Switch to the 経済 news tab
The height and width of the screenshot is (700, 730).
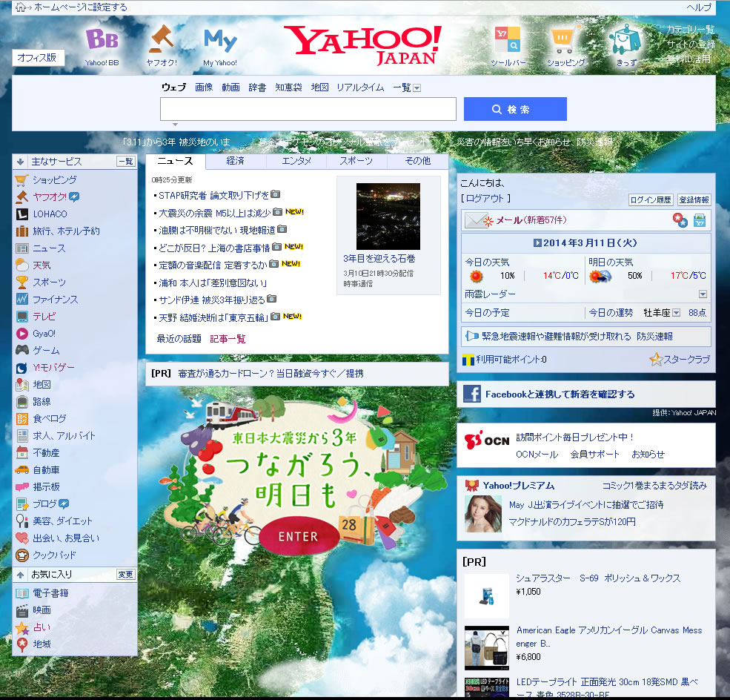(x=235, y=161)
